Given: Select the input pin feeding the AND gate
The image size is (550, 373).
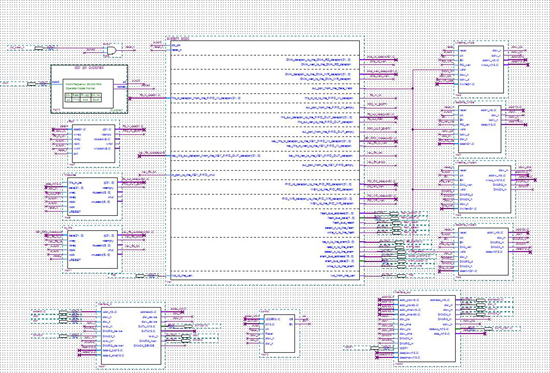Looking at the screenshot, I should tap(39, 48).
